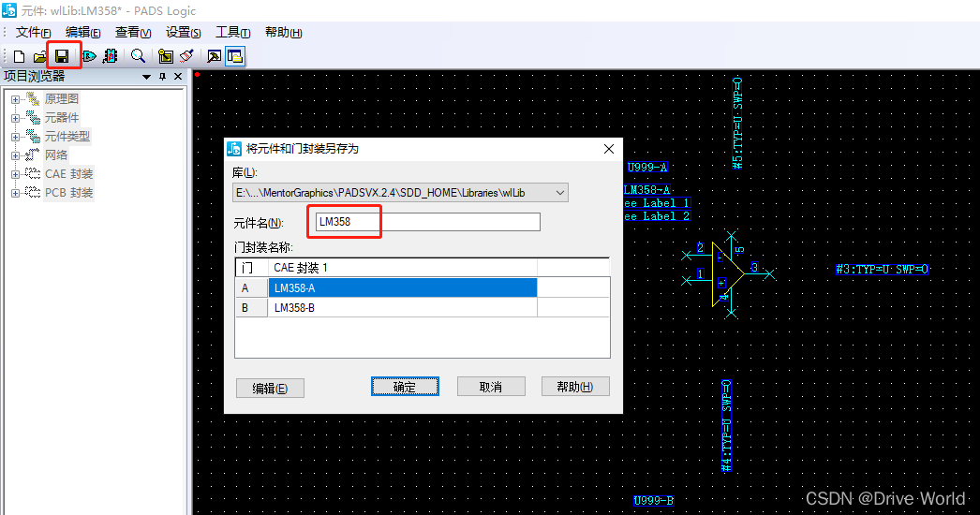Screen dimensions: 980x515
Task: Open the 设置 menu
Action: [183, 33]
